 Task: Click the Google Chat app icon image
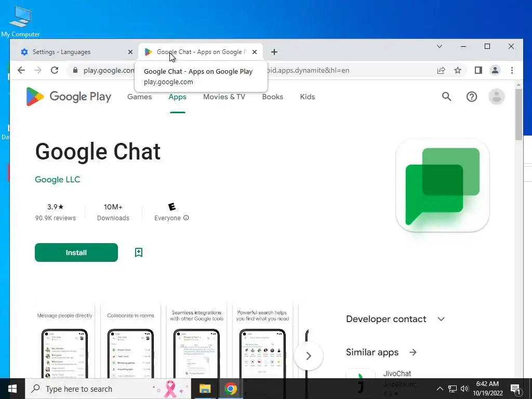(443, 185)
